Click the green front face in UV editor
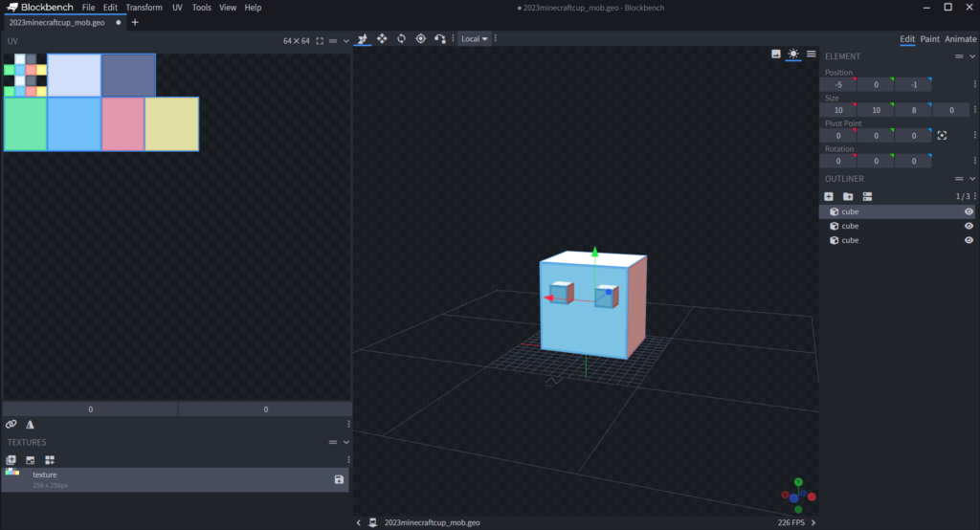 (x=26, y=124)
